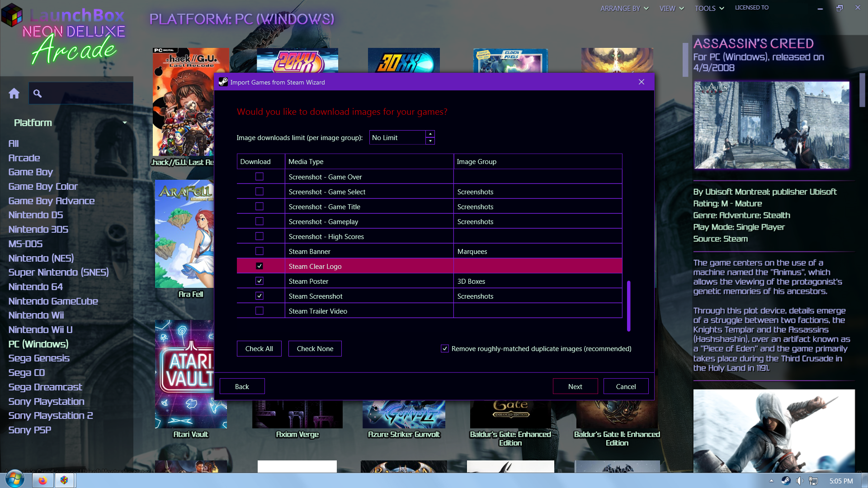
Task: Click the network tray icon
Action: (x=813, y=481)
